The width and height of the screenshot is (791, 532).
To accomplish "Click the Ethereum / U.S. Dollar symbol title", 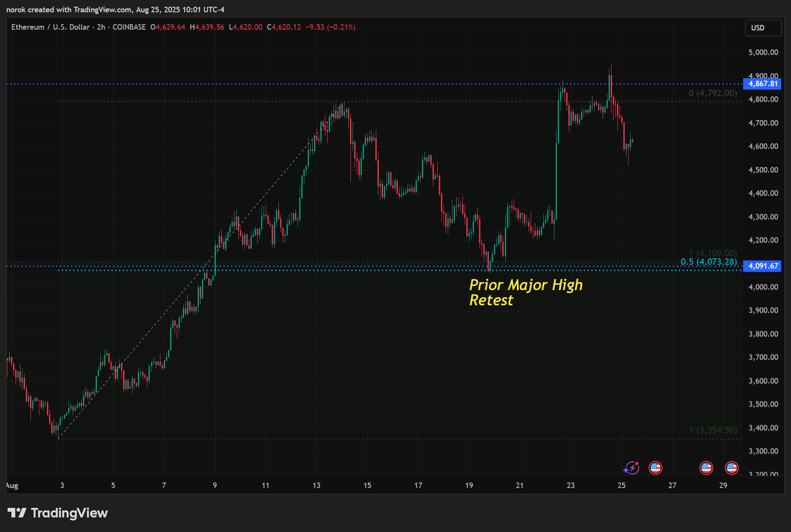I will pyautogui.click(x=51, y=27).
